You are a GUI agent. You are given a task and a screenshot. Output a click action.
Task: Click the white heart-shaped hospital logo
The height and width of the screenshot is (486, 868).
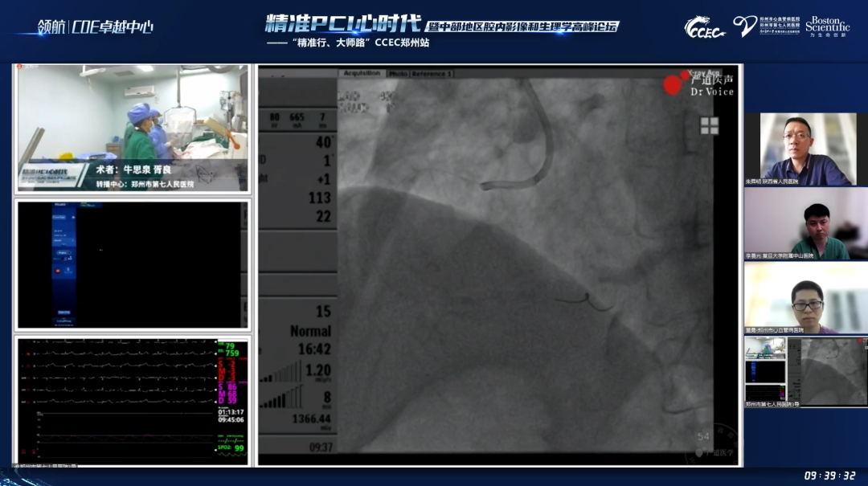744,26
